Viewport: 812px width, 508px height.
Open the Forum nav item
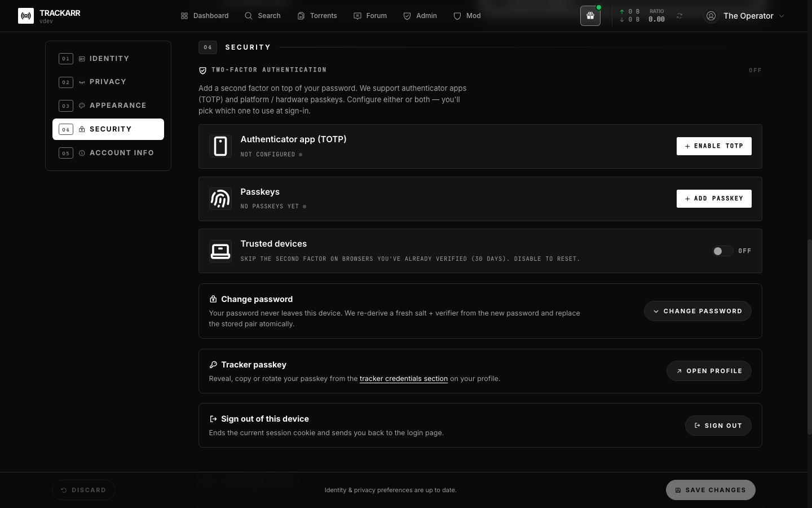(370, 16)
